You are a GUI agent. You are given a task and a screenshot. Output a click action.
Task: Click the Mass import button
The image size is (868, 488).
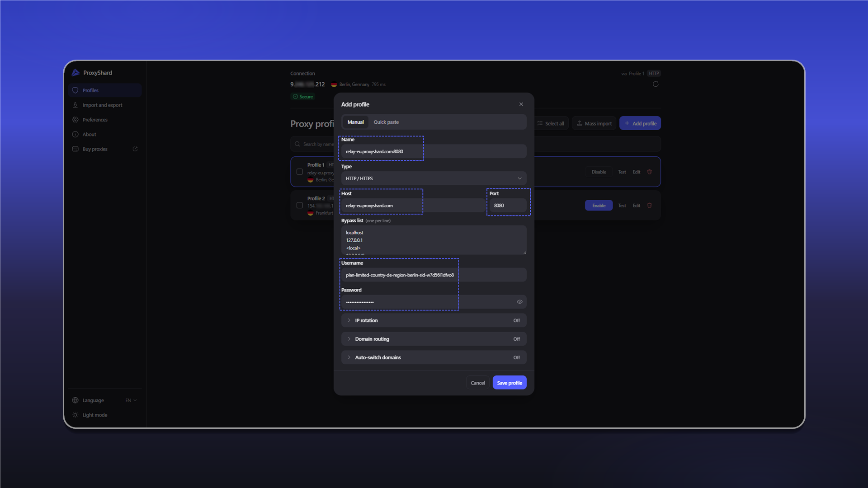pyautogui.click(x=594, y=123)
